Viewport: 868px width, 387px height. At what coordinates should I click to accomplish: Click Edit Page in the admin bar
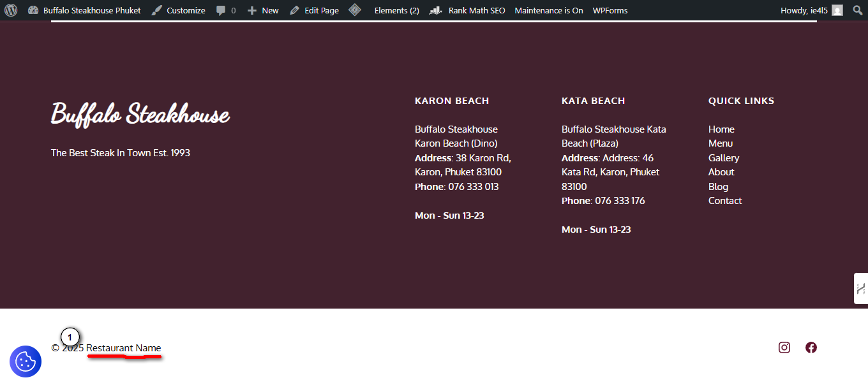pyautogui.click(x=314, y=10)
